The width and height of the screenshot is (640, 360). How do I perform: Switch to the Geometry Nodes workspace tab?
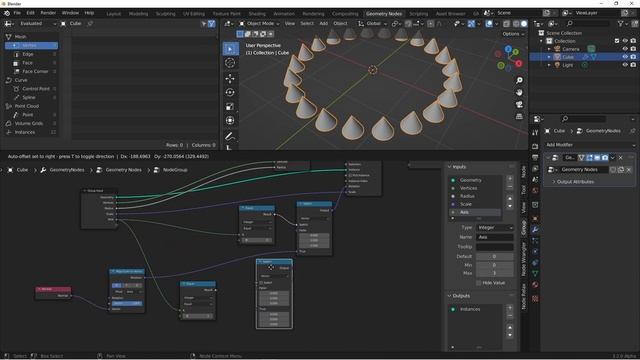click(x=384, y=13)
